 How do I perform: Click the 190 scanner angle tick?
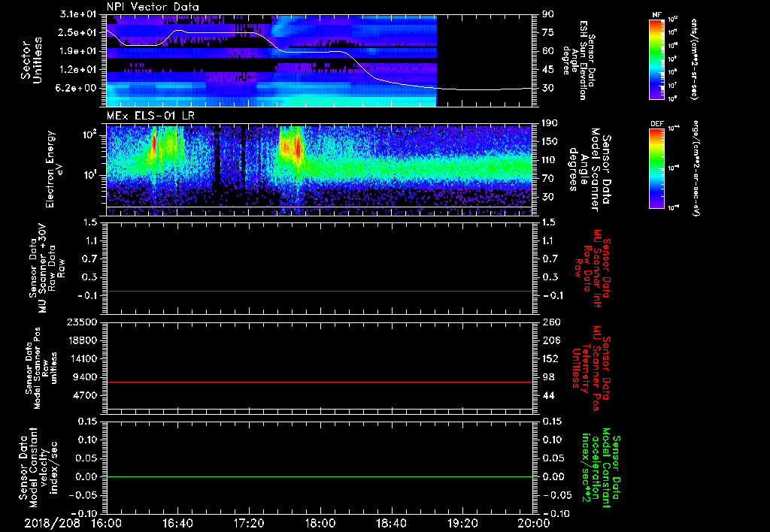[550, 123]
